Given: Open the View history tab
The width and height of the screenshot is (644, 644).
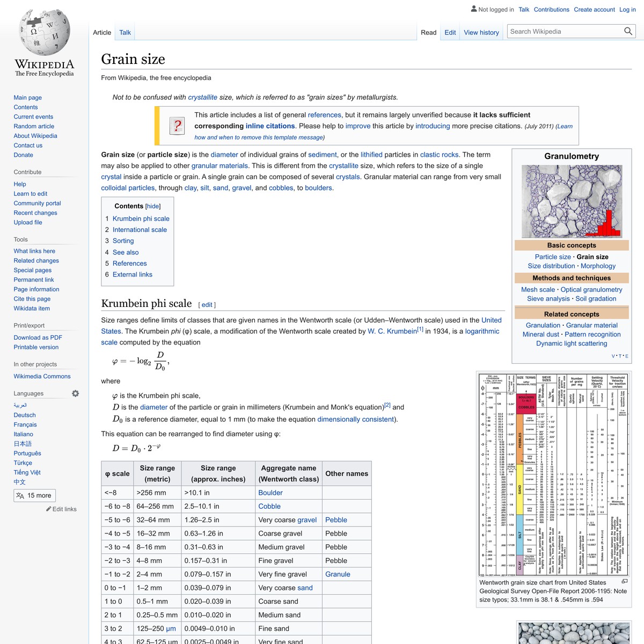Looking at the screenshot, I should [481, 32].
